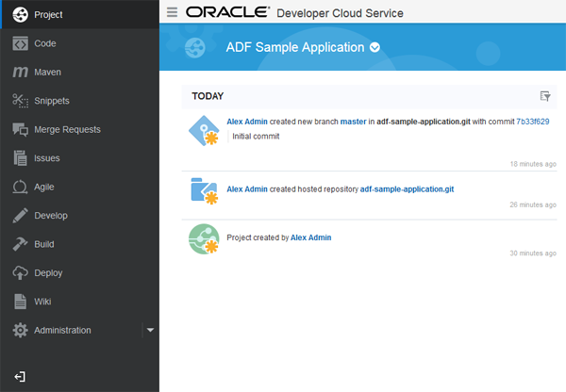This screenshot has width=566, height=392.
Task: Click the Deploy cloud upload icon
Action: point(20,273)
